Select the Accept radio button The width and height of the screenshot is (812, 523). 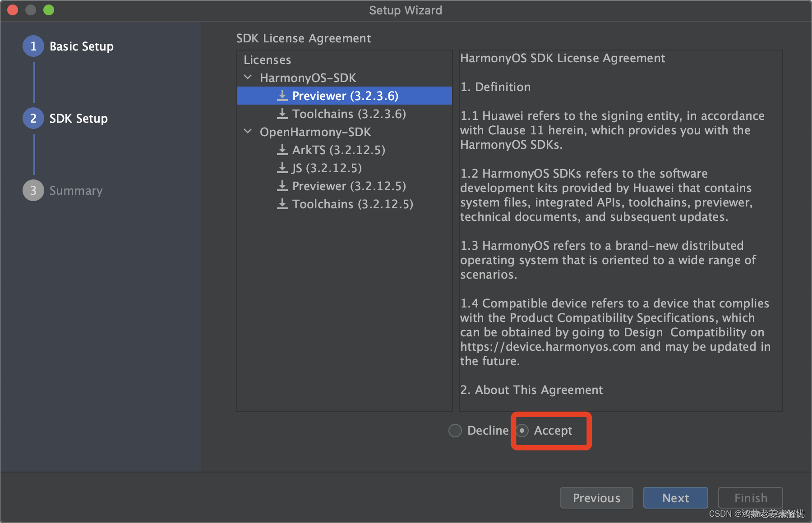click(522, 431)
